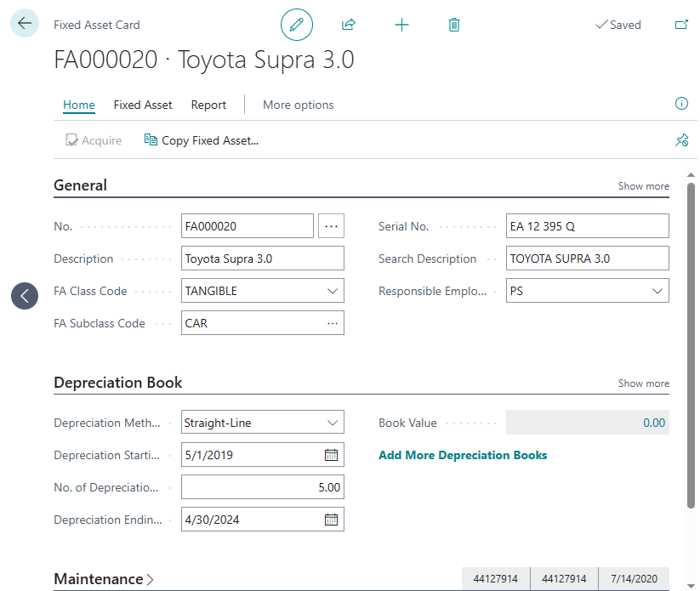Pin the action bar icon
The image size is (700, 591).
[681, 140]
